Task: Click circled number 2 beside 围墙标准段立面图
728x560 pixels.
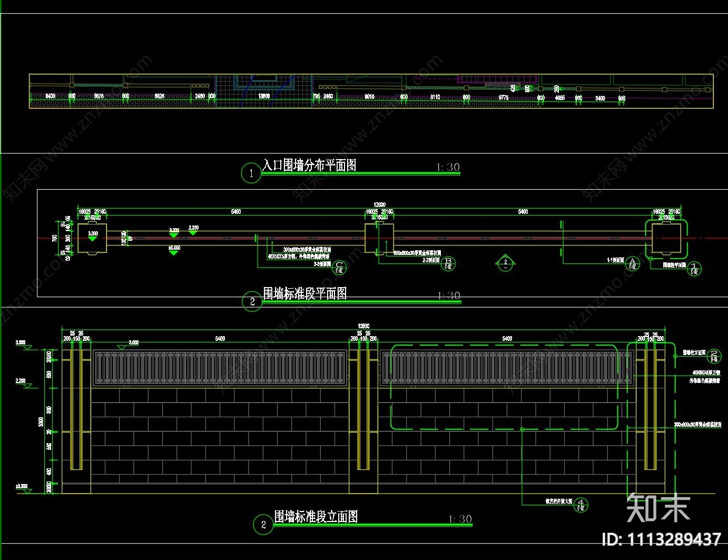Action: [x=263, y=525]
